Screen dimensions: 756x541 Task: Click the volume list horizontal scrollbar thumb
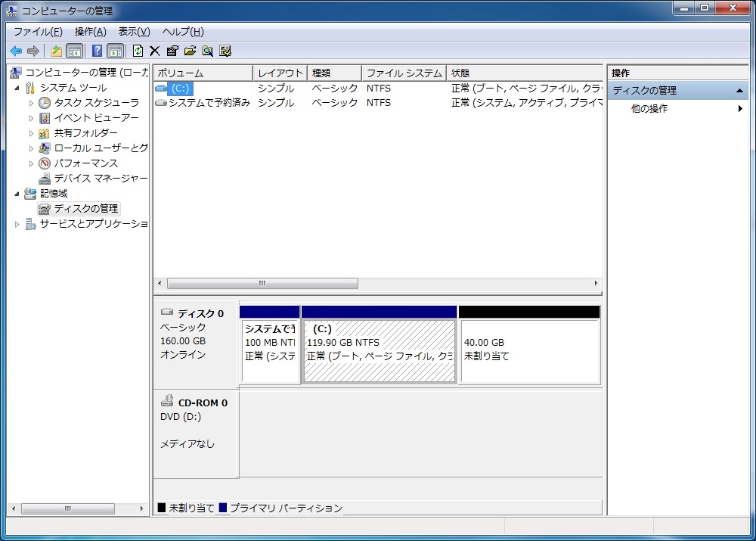coord(262,283)
